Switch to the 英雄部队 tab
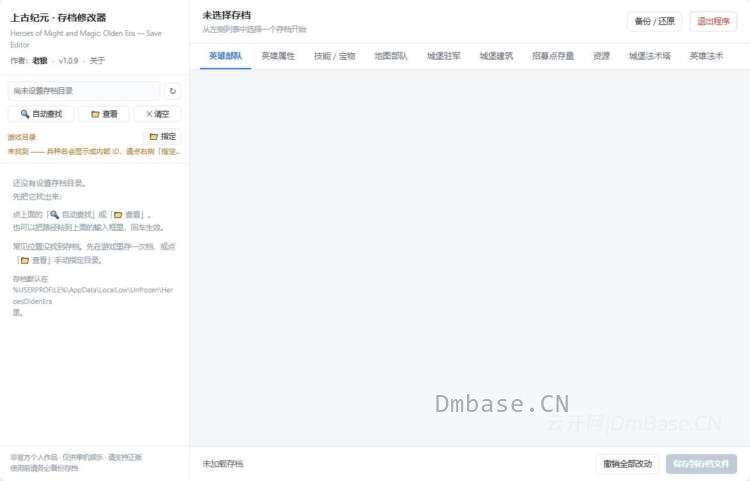The width and height of the screenshot is (750, 481). click(225, 56)
